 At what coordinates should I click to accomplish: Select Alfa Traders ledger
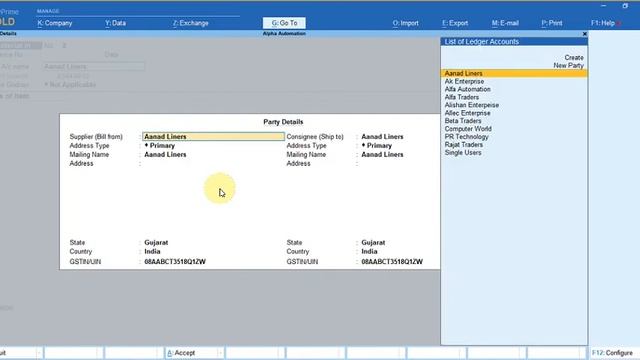[462, 97]
